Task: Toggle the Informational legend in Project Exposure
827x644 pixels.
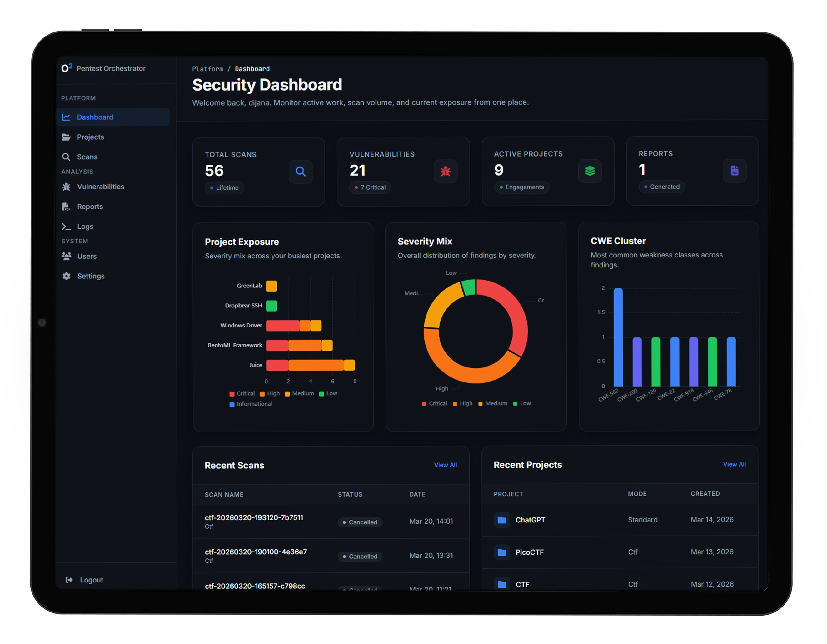Action: [251, 404]
